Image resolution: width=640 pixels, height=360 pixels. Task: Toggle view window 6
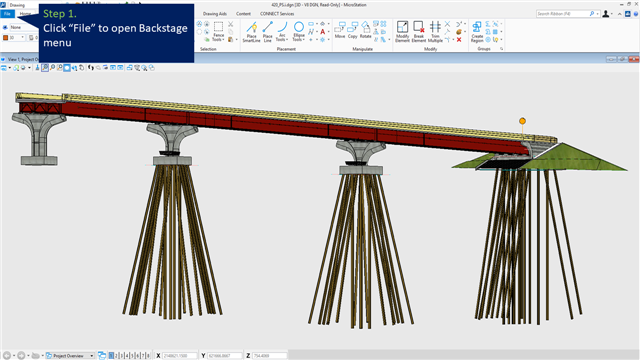(138, 356)
